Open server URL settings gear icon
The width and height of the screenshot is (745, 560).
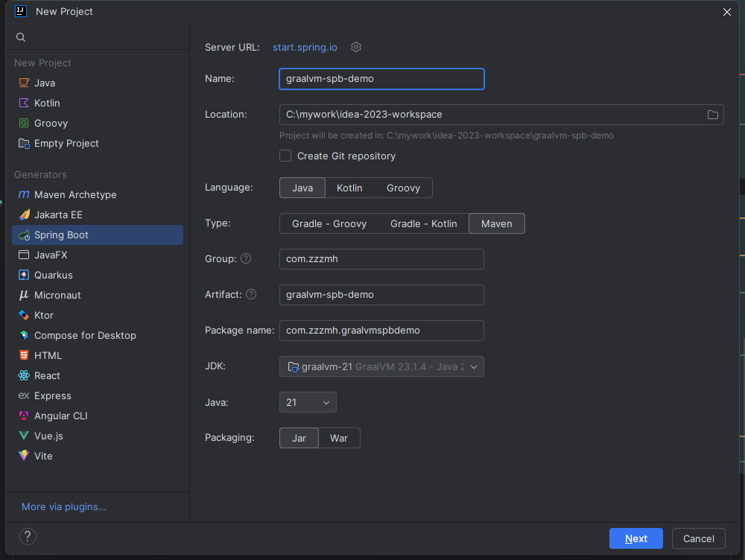pyautogui.click(x=356, y=47)
